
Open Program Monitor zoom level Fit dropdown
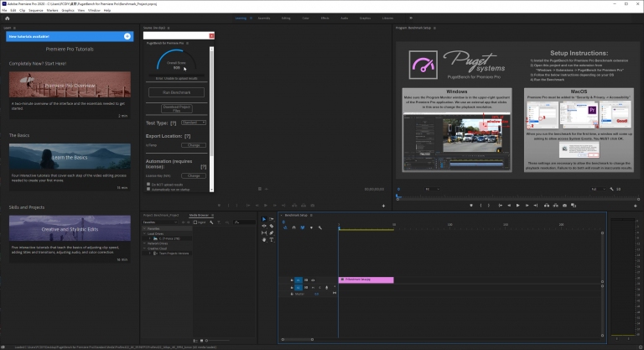432,189
